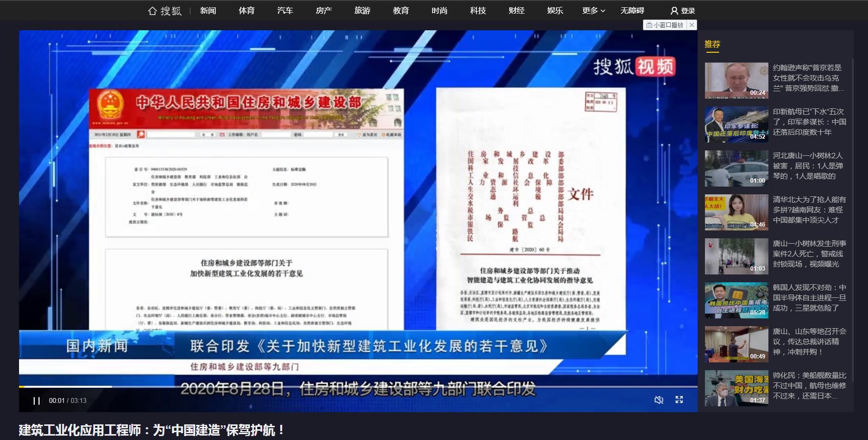The image size is (868, 440).
Task: Close the 小窗口播放 mini-window prompt
Action: click(691, 25)
